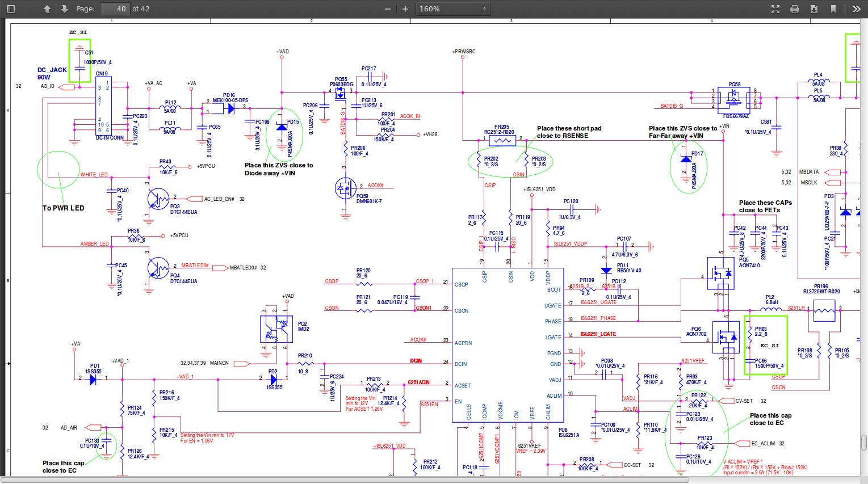868x484 pixels.
Task: Zoom out with the minus button
Action: click(388, 9)
